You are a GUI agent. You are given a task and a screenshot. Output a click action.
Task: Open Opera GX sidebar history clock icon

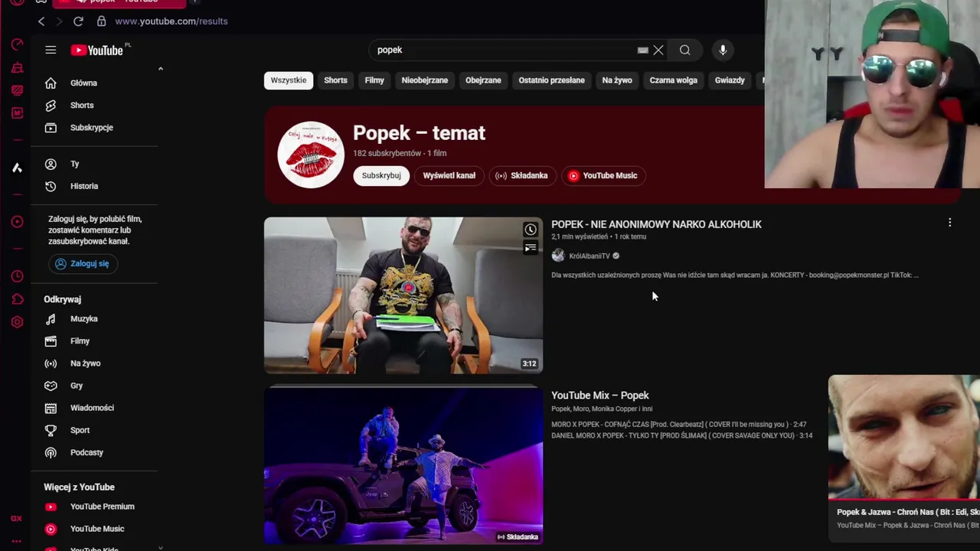coord(17,276)
